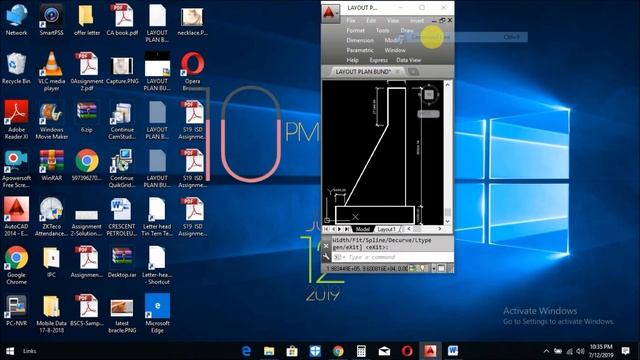Close the AutoCAD command line panel
Viewport: 640px width, 360px height.
[326, 246]
